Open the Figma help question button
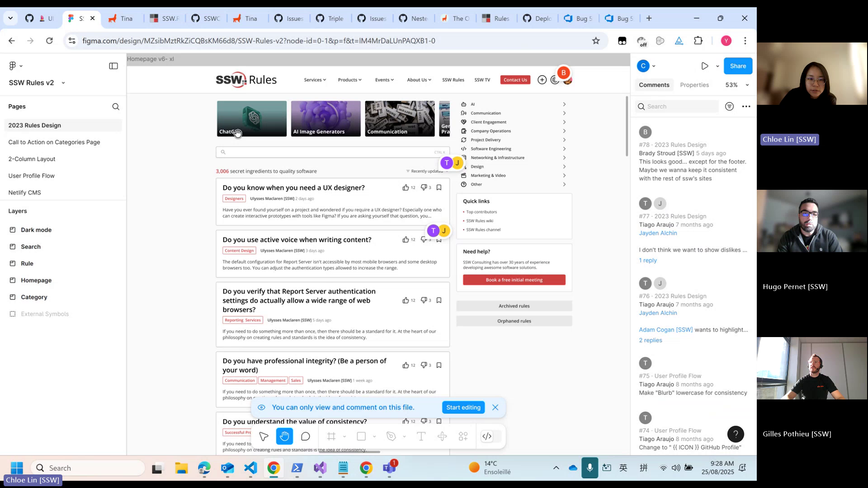The image size is (868, 488). pyautogui.click(x=736, y=434)
